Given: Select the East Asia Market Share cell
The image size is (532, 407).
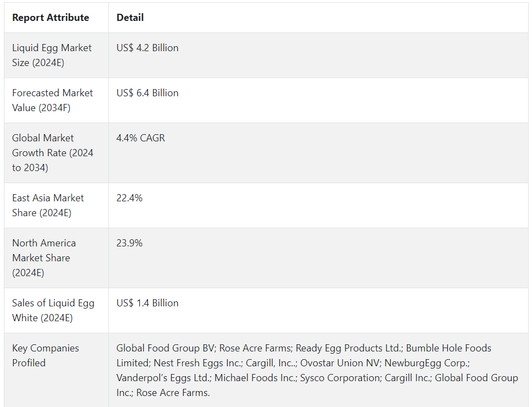Looking at the screenshot, I should tap(56, 206).
